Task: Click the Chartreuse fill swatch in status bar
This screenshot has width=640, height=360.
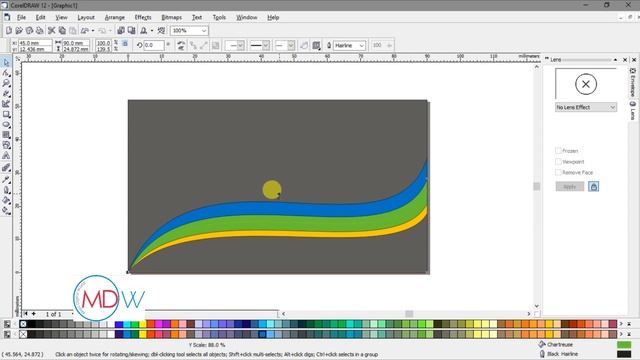Action: tap(624, 344)
